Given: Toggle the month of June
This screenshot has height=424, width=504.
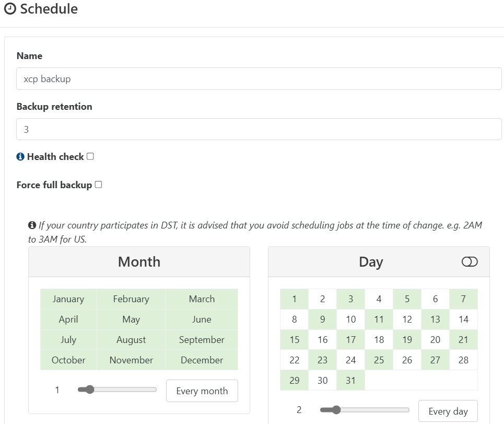Looking at the screenshot, I should [x=202, y=319].
